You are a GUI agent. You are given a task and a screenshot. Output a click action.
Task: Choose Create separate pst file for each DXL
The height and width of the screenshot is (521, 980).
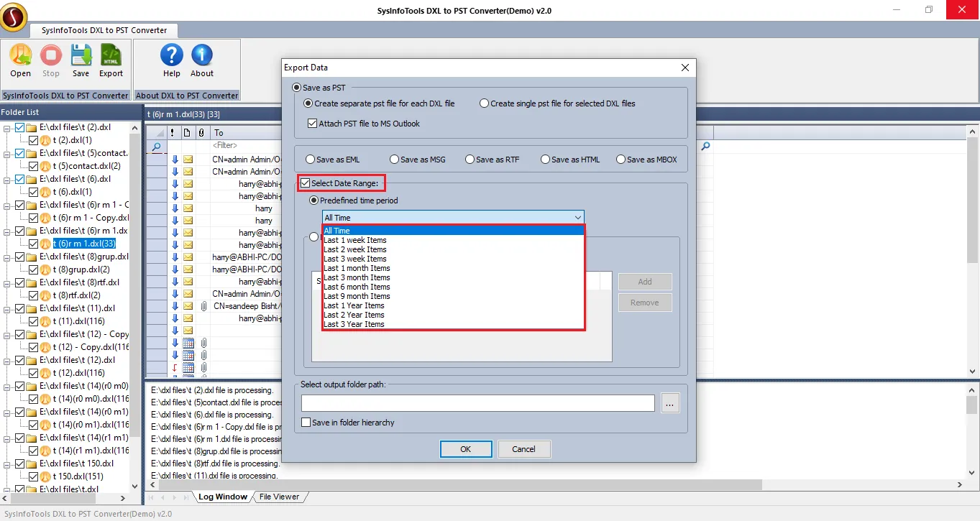tap(308, 103)
